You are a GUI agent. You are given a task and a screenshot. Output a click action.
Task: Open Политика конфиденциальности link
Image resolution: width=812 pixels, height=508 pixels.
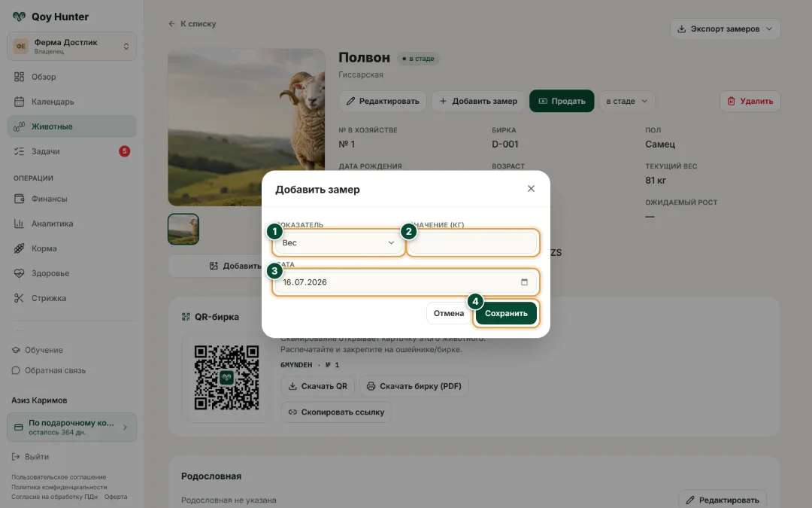[59, 487]
